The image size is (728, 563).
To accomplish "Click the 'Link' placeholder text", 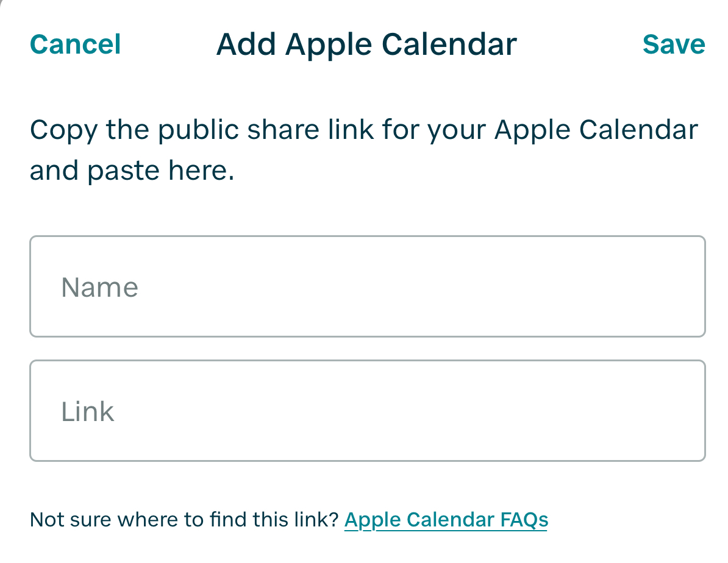I will 88,411.
